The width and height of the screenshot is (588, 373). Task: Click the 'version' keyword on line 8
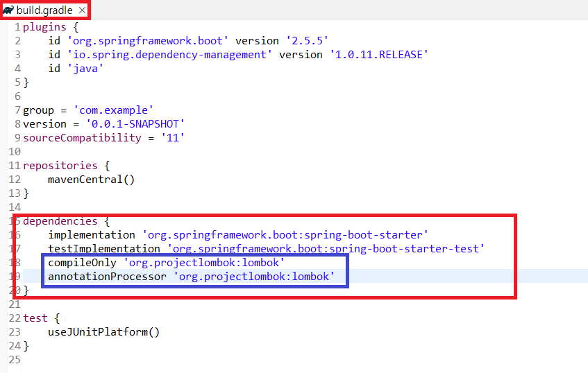44,124
